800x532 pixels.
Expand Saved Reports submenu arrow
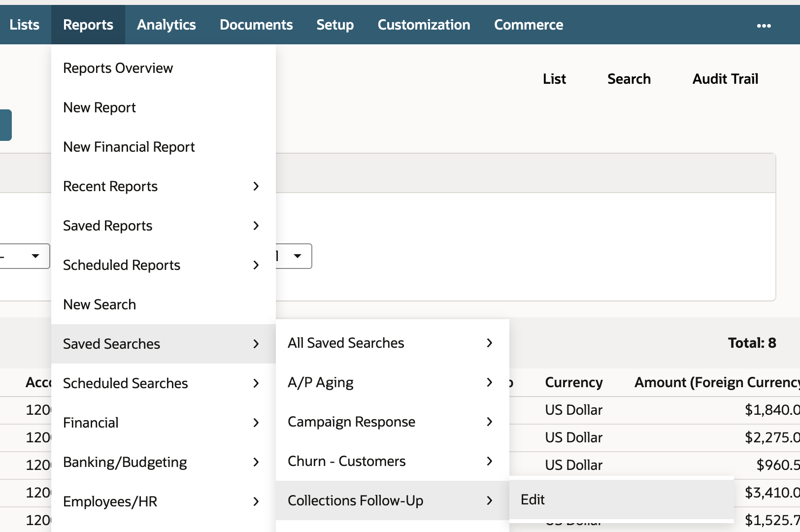click(x=256, y=226)
